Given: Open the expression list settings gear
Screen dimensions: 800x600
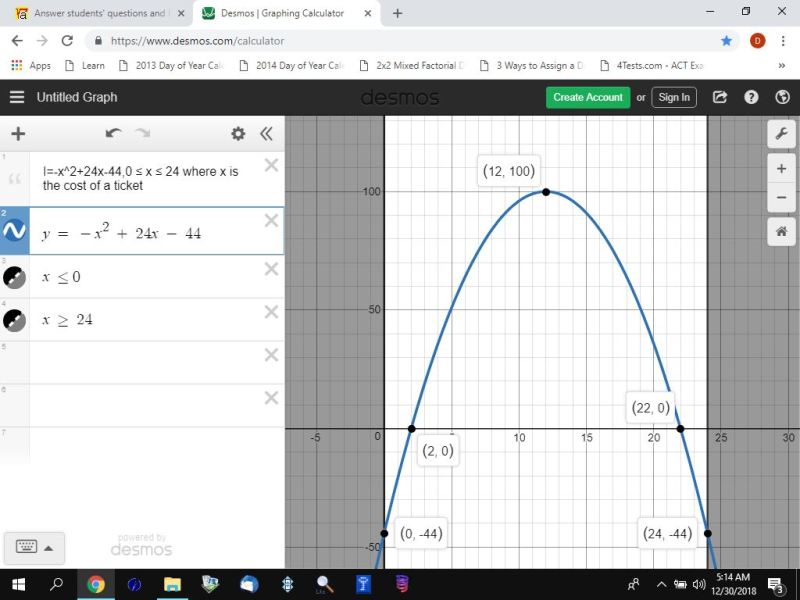Looking at the screenshot, I should click(x=238, y=134).
